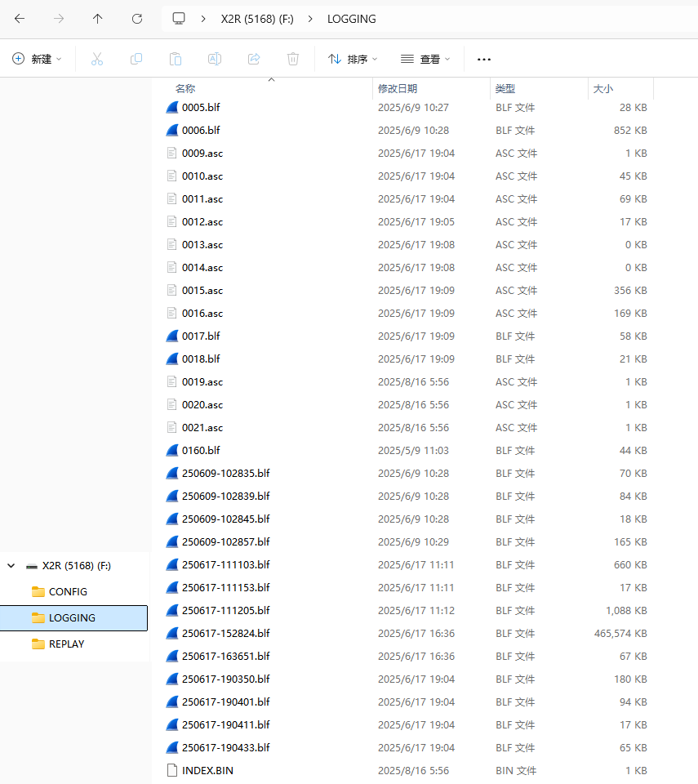Open the three-dot more options menu
Viewport: 698px width, 784px height.
pos(484,59)
